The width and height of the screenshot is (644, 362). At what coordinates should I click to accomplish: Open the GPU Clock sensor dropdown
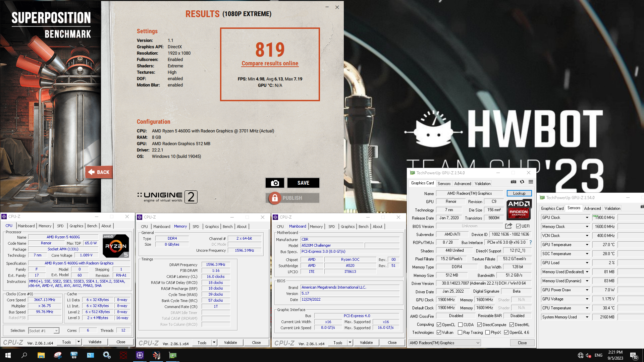click(x=587, y=218)
